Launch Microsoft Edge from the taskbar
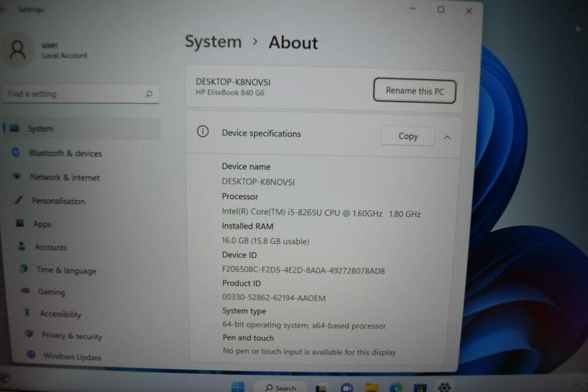 (396, 388)
